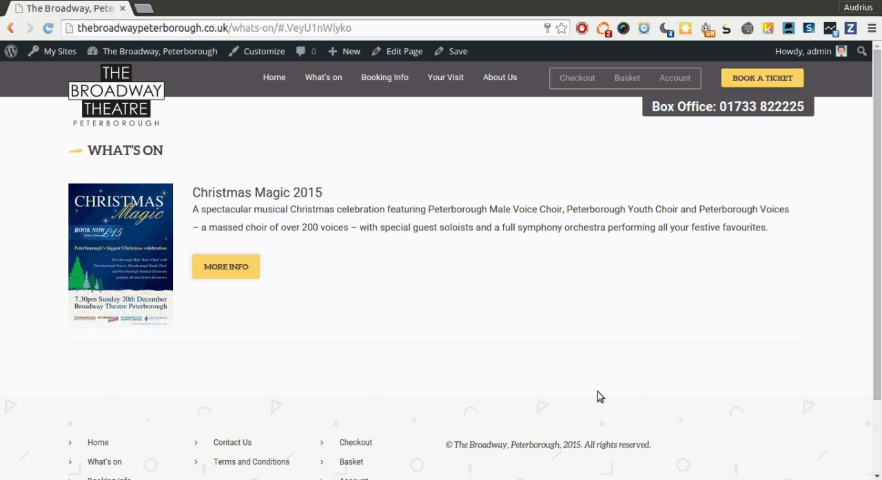This screenshot has height=480, width=882.
Task: Click Checkout in the header box
Action: coord(577,78)
